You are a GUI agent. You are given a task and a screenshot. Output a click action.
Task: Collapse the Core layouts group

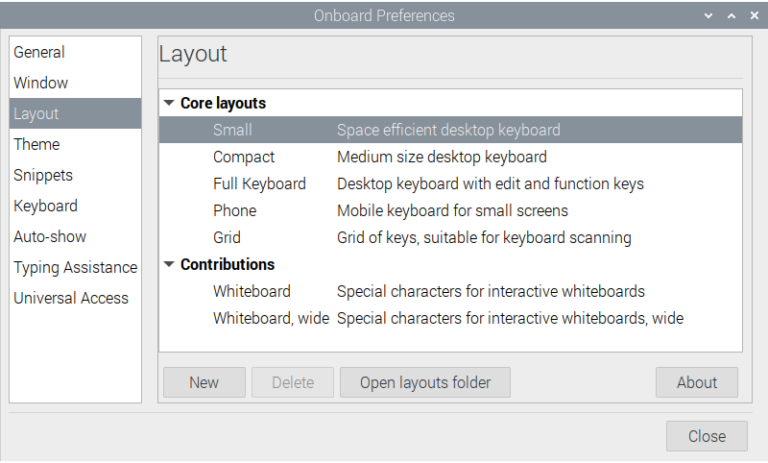169,103
